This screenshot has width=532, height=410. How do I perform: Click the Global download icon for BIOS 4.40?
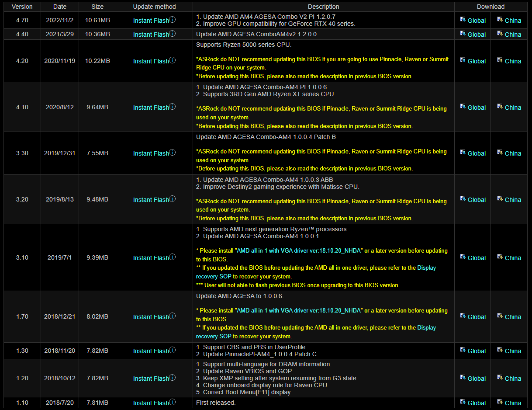463,34
